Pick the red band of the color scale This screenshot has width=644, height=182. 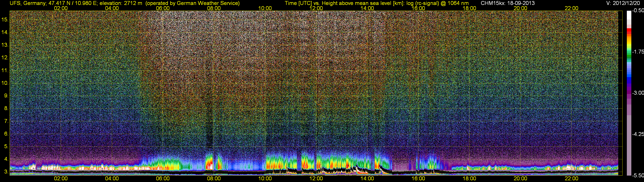[x=629, y=31]
